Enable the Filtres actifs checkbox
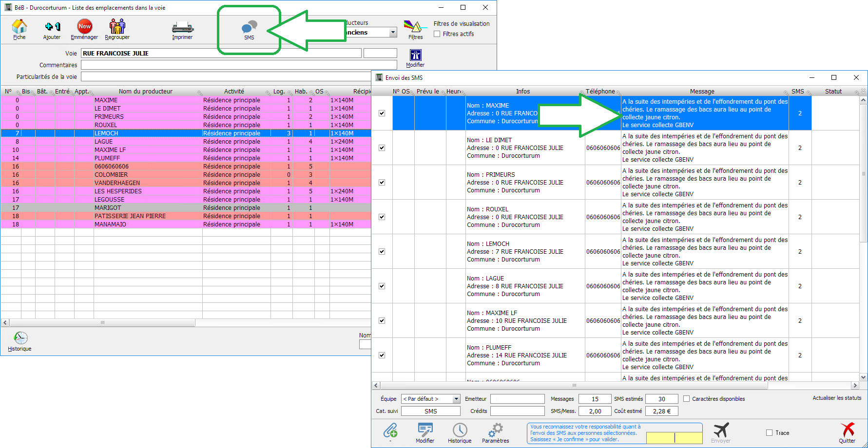 tap(437, 34)
